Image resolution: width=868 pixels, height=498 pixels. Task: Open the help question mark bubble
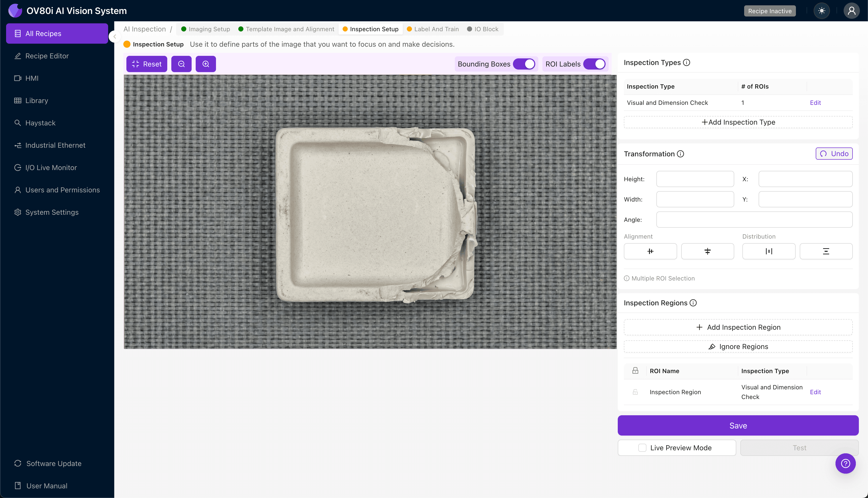click(845, 463)
